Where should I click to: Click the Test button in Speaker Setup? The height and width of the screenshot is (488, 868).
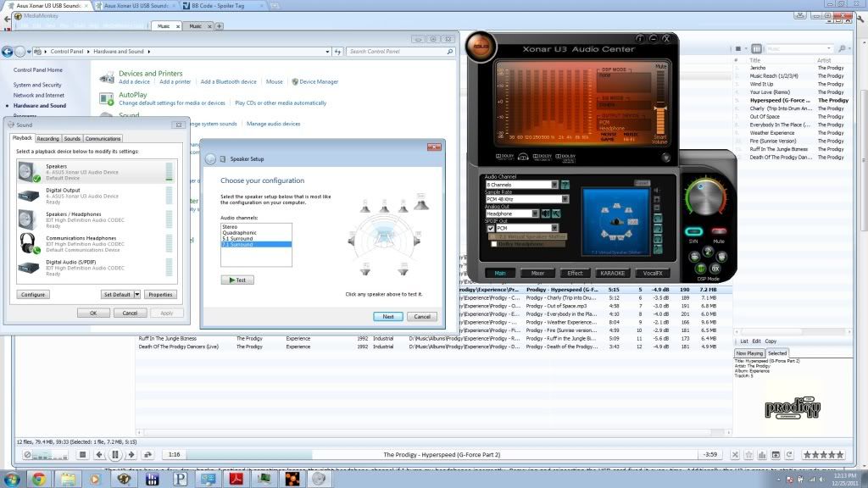pyautogui.click(x=237, y=280)
